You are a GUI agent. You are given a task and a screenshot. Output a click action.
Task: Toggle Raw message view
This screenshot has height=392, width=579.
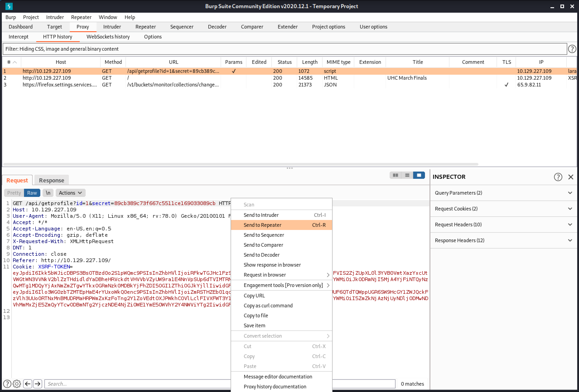coord(32,193)
